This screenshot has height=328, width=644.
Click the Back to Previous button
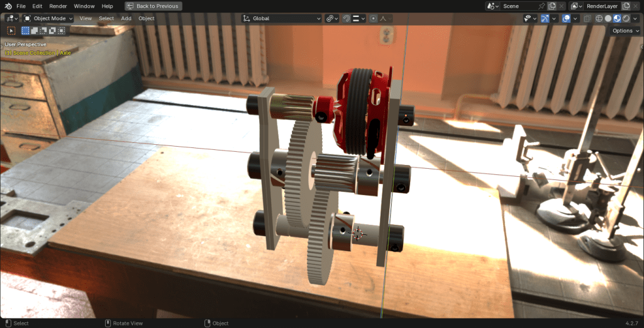[x=153, y=6]
